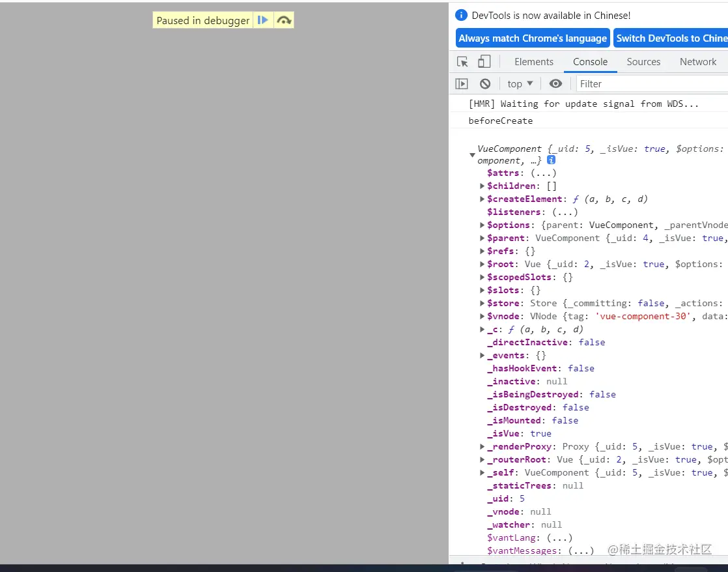Show the console sidebar icon
This screenshot has height=572, width=728.
(462, 83)
